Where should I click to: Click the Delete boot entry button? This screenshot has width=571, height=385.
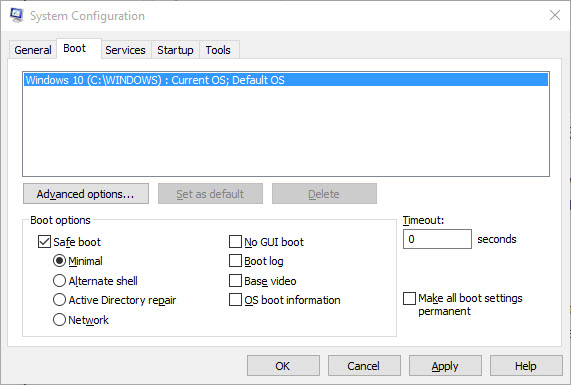click(324, 194)
